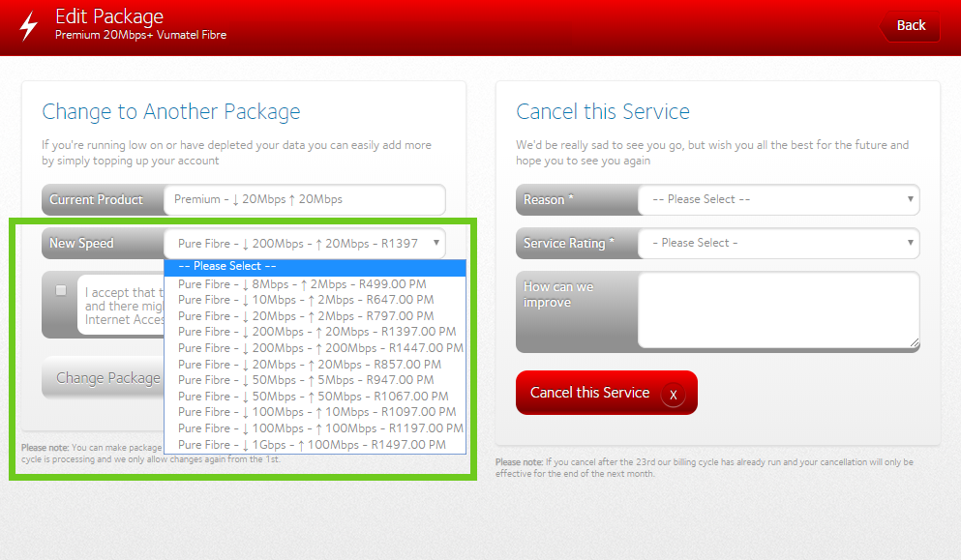This screenshot has height=560, width=961.
Task: Open the Service Rating dropdown
Action: coord(778,243)
